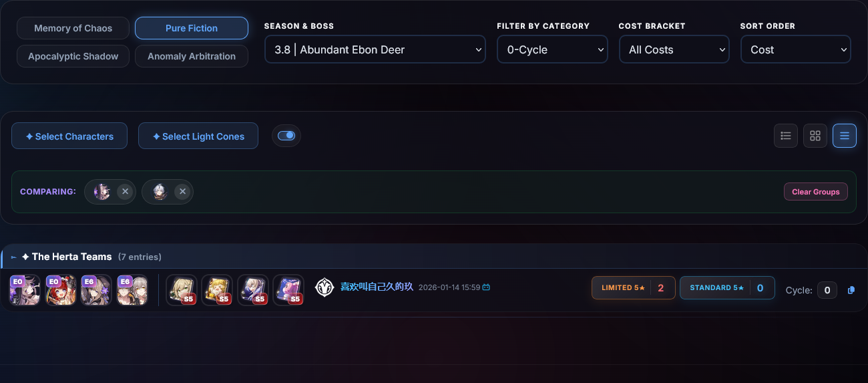Screen dimensions: 868x383
Task: Remove first compared character group
Action: click(125, 192)
